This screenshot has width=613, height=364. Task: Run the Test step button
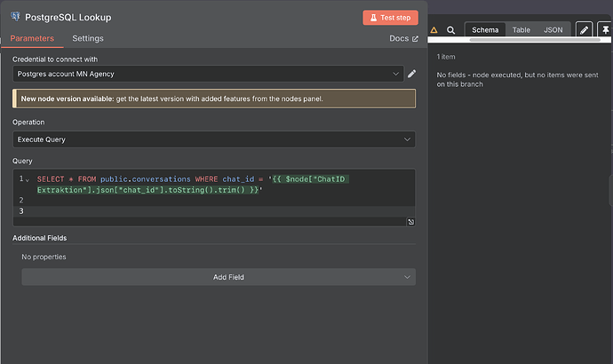(390, 18)
